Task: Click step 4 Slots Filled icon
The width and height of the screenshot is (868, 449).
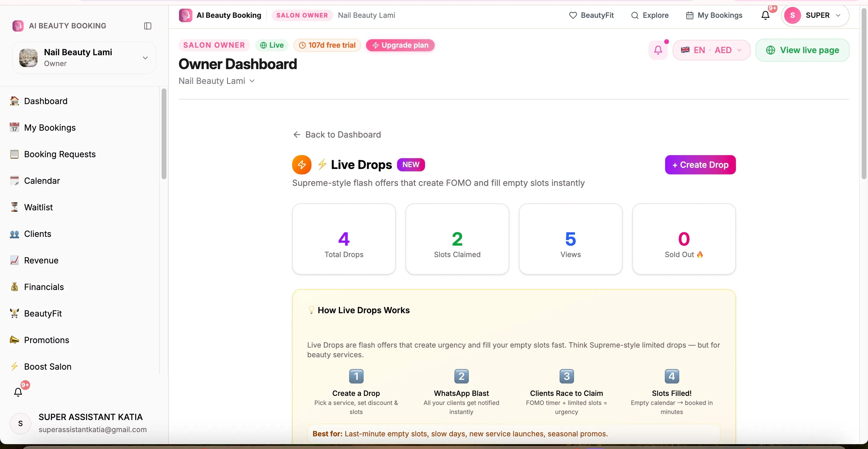Action: pos(671,376)
